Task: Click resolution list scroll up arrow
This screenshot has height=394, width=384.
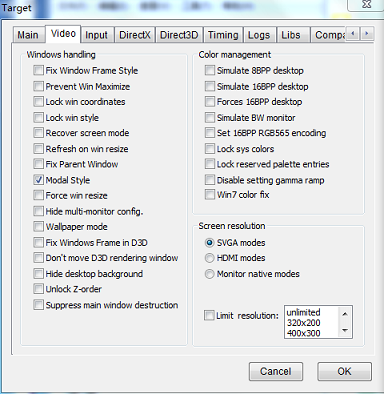Action: coord(345,314)
